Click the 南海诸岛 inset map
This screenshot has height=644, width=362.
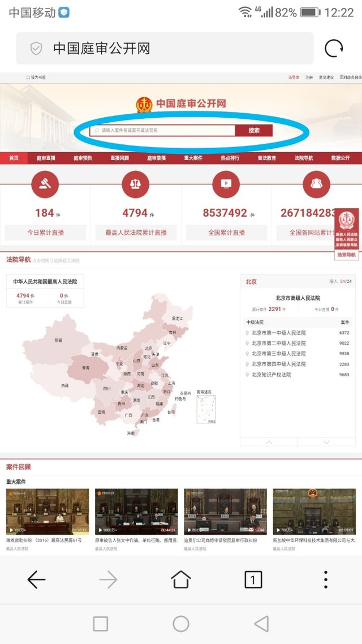[206, 409]
